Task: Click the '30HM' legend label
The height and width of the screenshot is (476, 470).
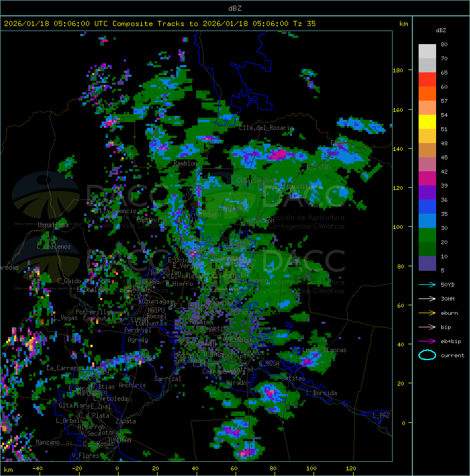Action: 447,299
